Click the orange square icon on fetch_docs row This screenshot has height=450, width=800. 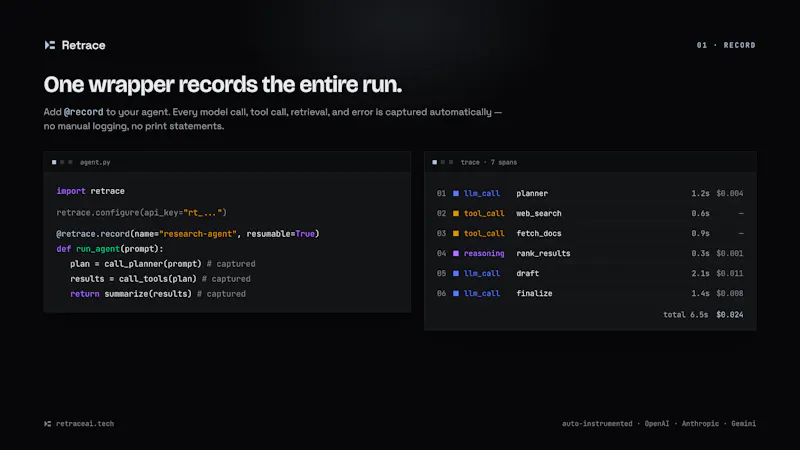[x=456, y=233]
